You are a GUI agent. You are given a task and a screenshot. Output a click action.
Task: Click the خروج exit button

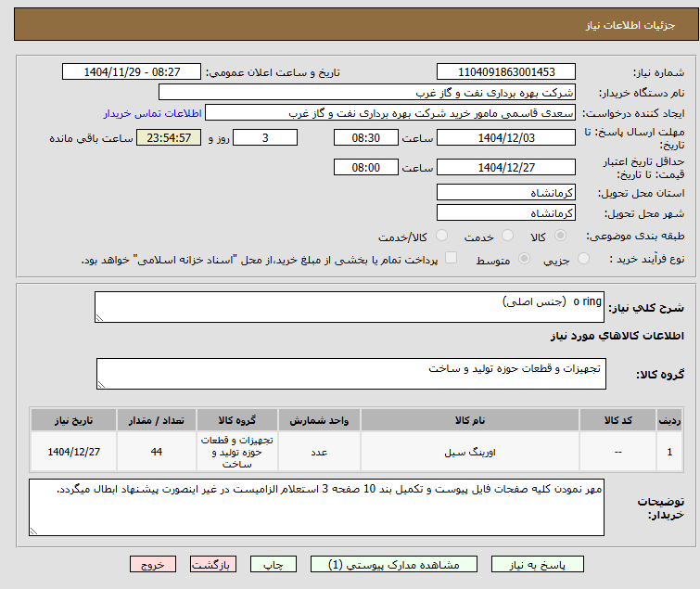[153, 565]
